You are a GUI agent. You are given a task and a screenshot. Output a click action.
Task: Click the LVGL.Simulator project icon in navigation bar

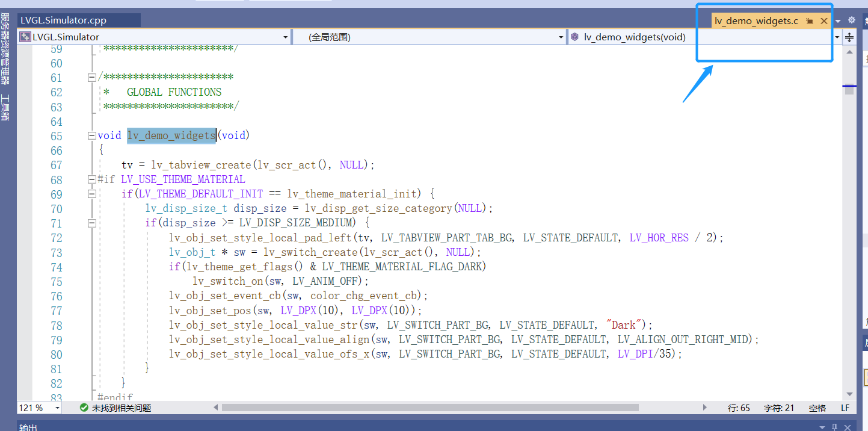(25, 37)
